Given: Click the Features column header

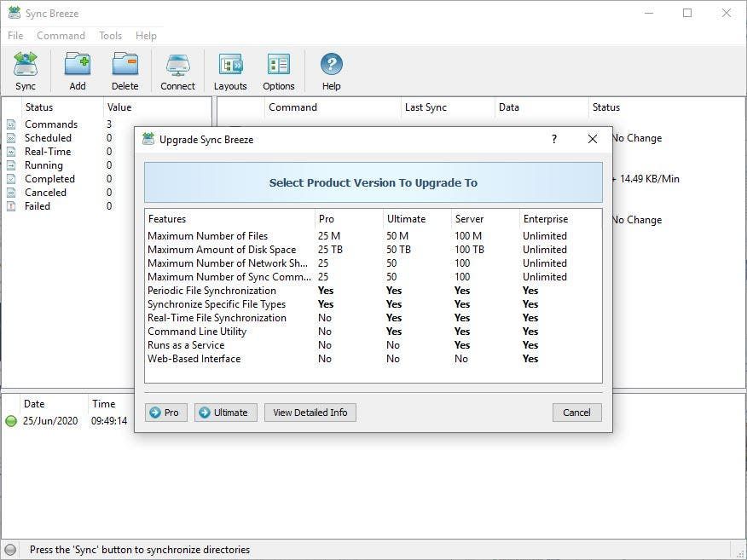Looking at the screenshot, I should (229, 219).
